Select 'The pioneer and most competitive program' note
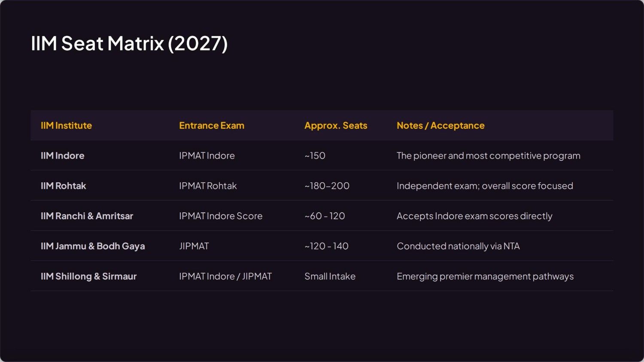 coord(489,156)
